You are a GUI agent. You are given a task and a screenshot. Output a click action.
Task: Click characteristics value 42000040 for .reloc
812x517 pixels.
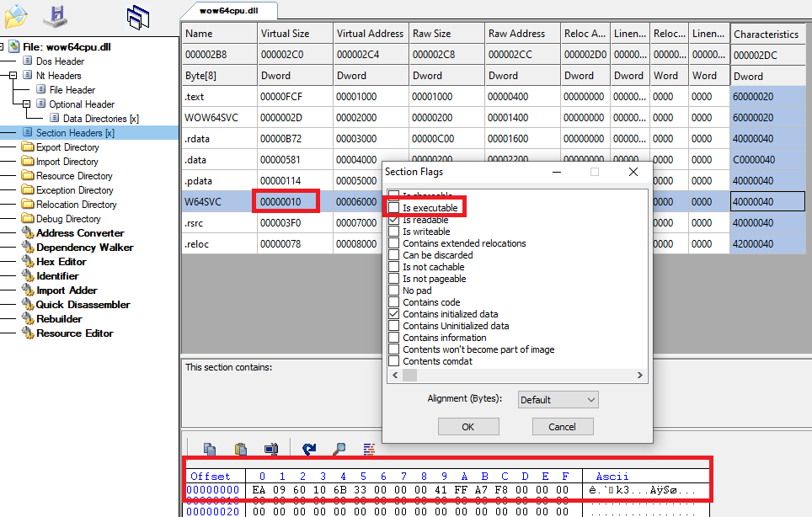pos(768,244)
